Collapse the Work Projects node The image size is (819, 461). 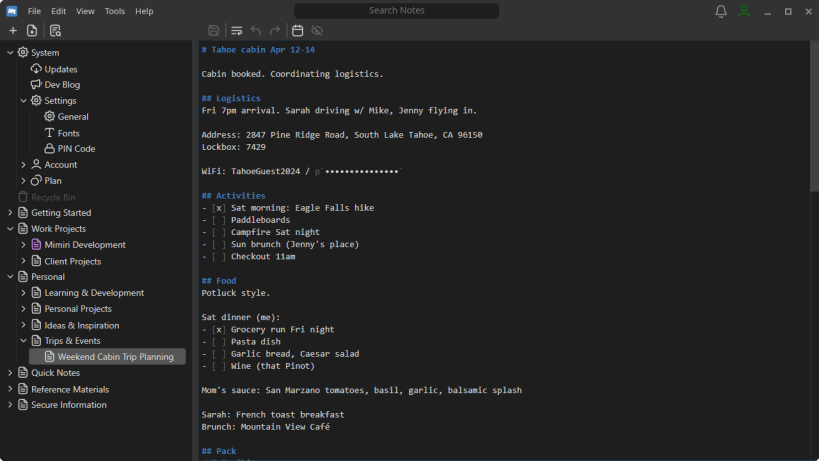tap(10, 228)
